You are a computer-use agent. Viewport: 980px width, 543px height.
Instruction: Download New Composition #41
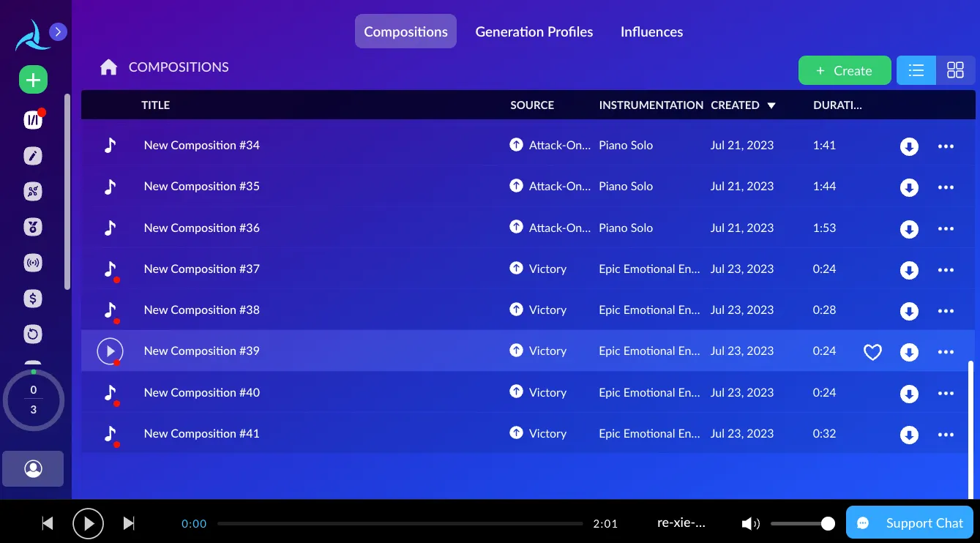click(909, 435)
